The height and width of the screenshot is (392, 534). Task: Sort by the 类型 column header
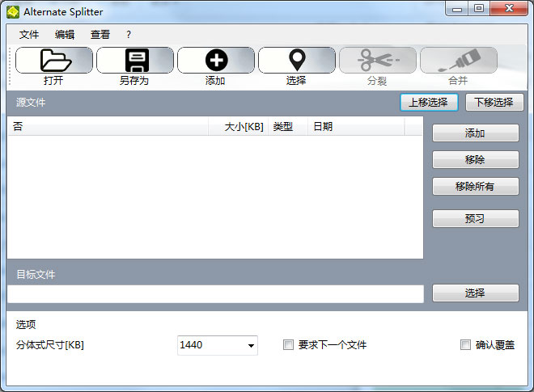(x=288, y=127)
